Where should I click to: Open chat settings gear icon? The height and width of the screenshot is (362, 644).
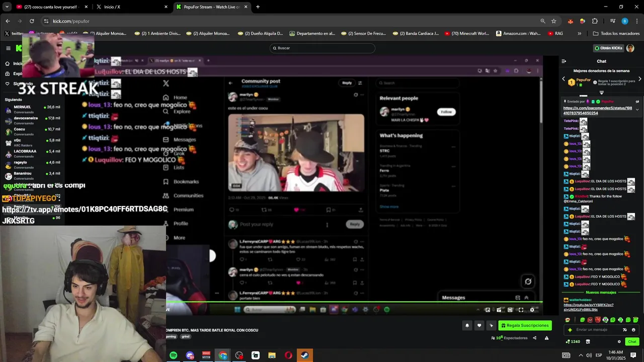(619, 341)
